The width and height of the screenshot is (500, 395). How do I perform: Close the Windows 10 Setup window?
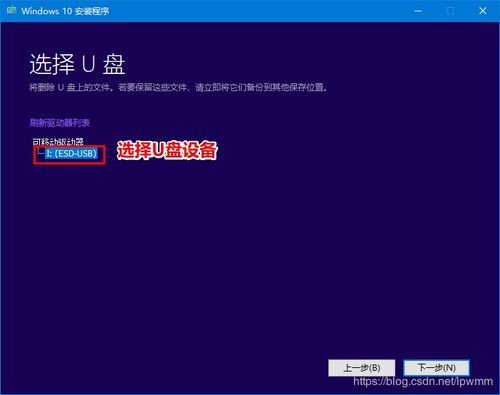(483, 11)
